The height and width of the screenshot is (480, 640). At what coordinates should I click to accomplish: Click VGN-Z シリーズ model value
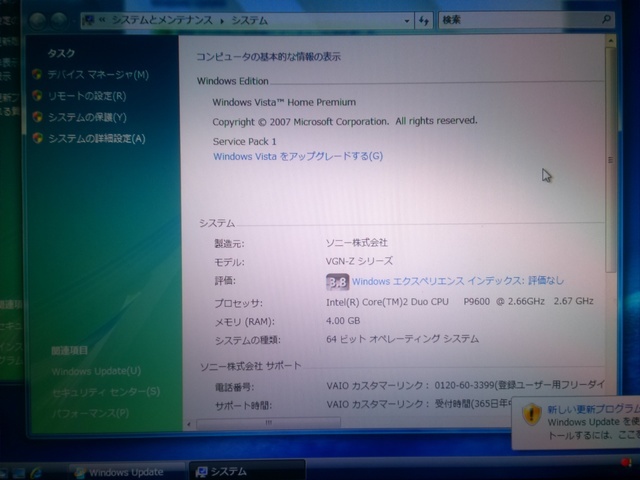(x=359, y=261)
